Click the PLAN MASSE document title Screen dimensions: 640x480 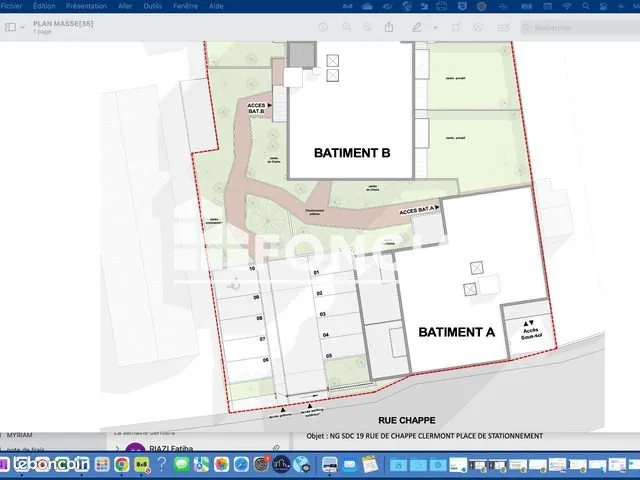pyautogui.click(x=63, y=24)
